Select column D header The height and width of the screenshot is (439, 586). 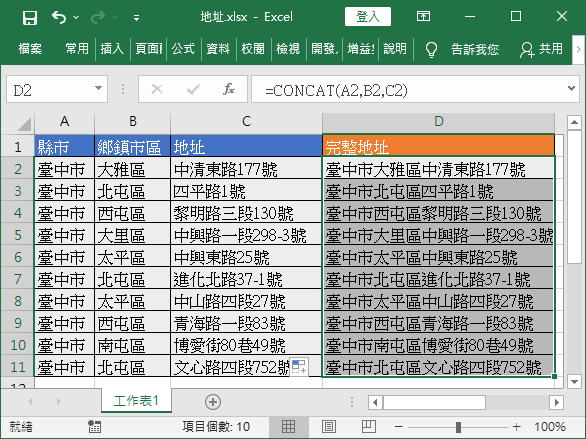click(x=438, y=121)
